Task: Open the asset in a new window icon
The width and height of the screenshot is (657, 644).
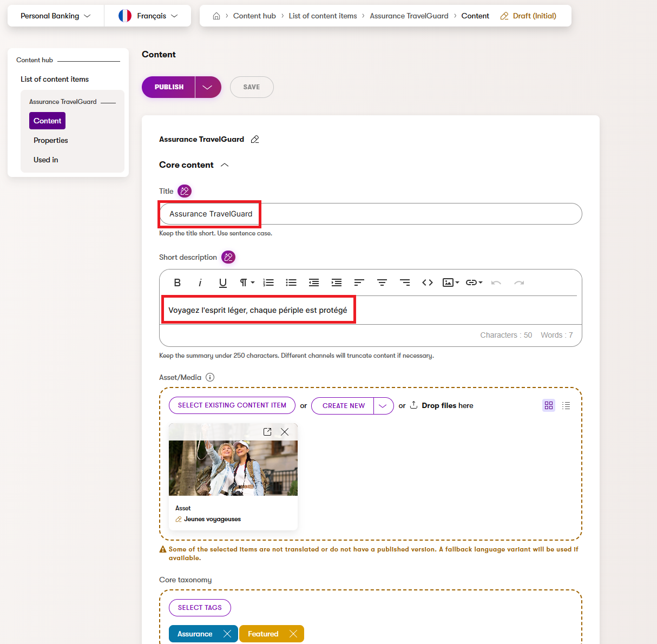Action: pos(267,431)
